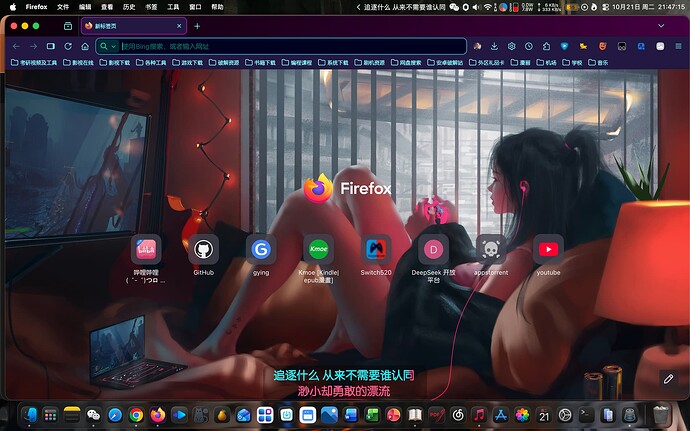Viewport: 690px width, 431px height.
Task: Open the 机场 bookmarks folder
Action: 547,63
